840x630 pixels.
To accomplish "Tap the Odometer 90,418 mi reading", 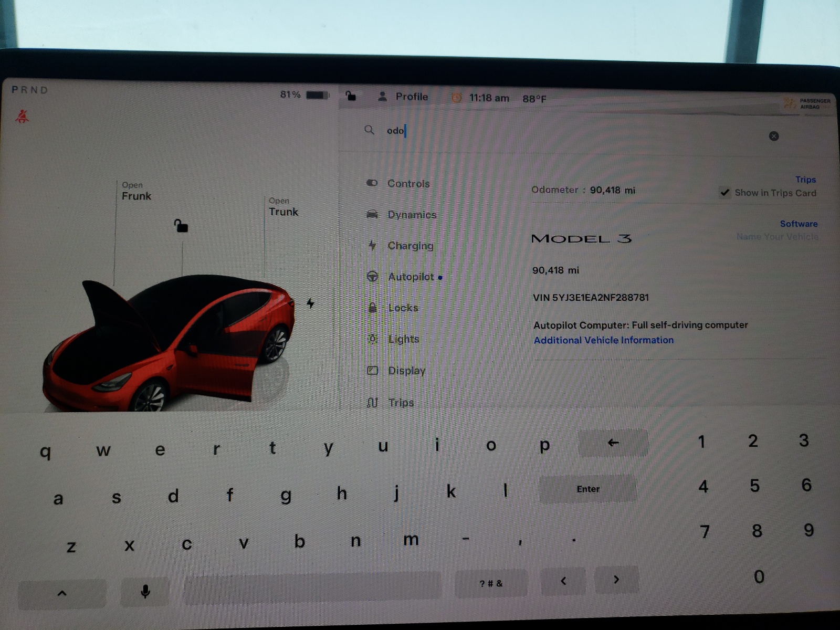I will click(583, 190).
